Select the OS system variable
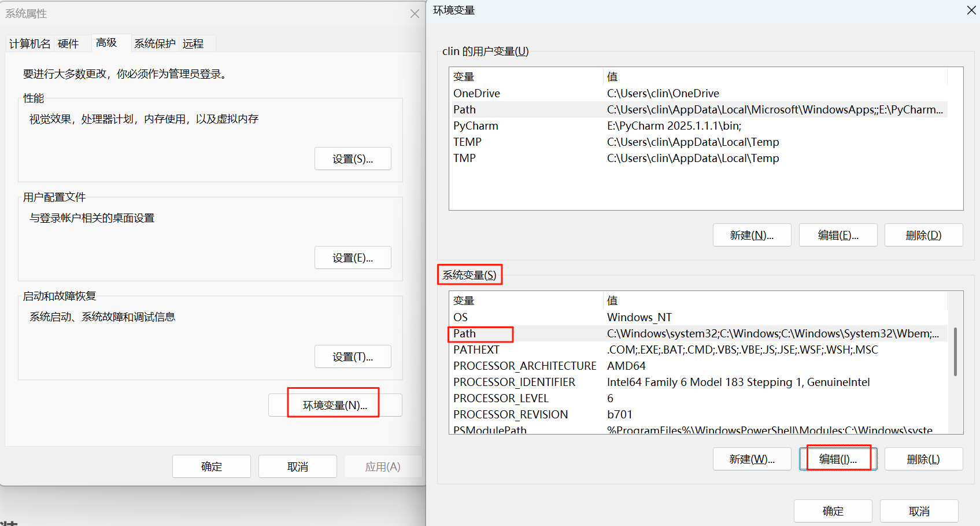Screen dimensions: 980x526 tap(698, 317)
